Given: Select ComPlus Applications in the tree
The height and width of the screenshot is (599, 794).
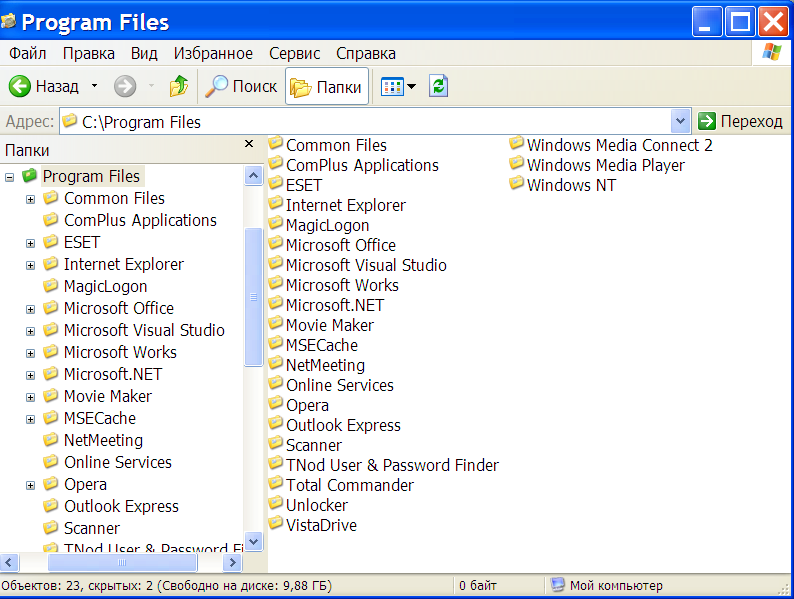Looking at the screenshot, I should (x=140, y=220).
